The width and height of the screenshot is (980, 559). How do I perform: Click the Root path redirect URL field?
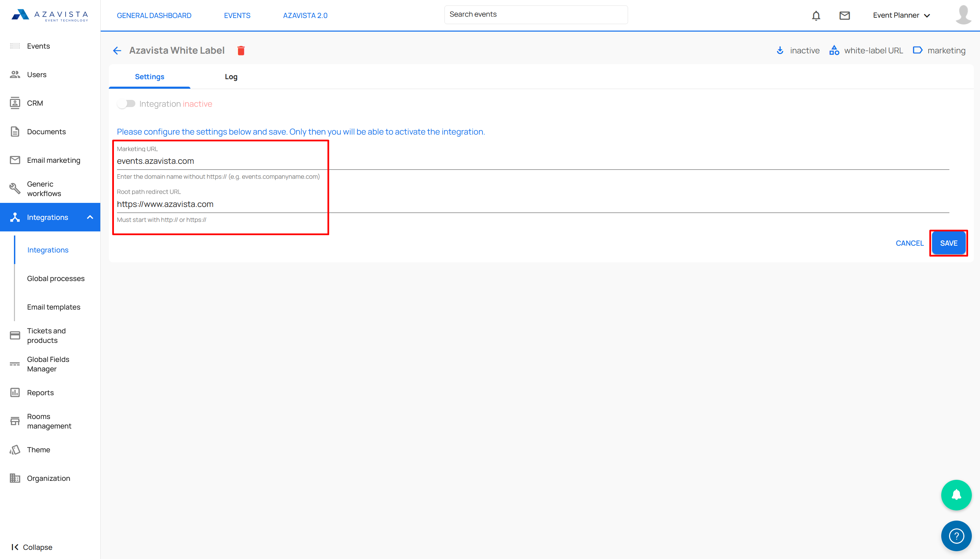point(533,204)
